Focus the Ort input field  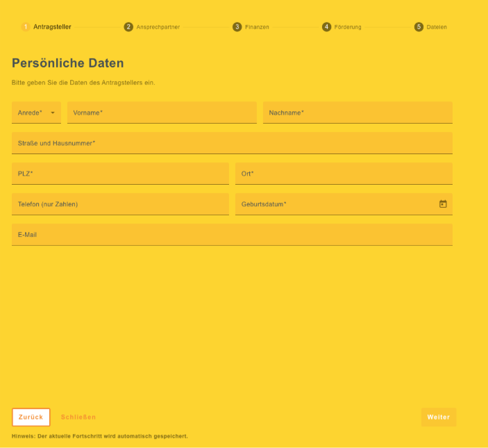344,174
